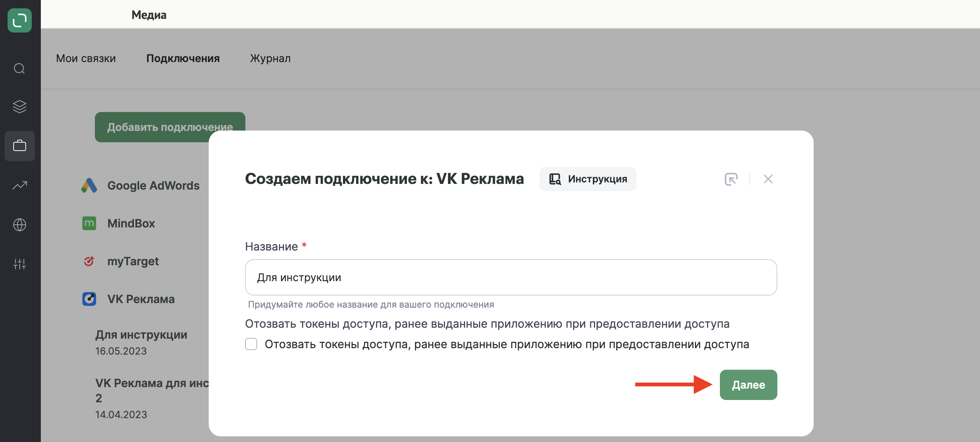Enable the revoke access tokens checkbox

click(251, 344)
